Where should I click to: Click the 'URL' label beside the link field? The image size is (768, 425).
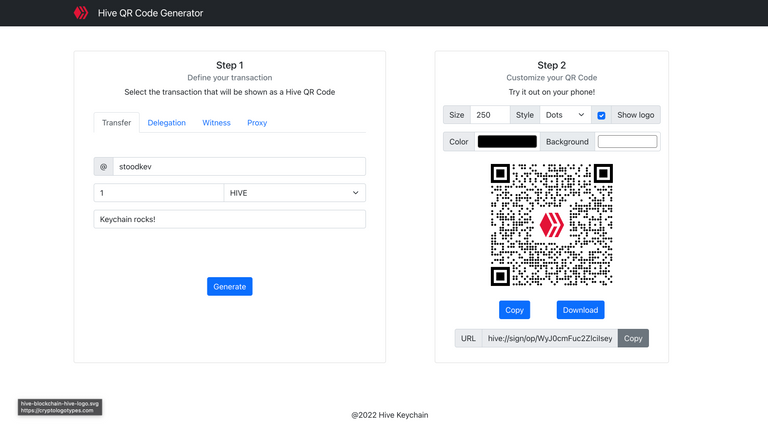coord(468,338)
